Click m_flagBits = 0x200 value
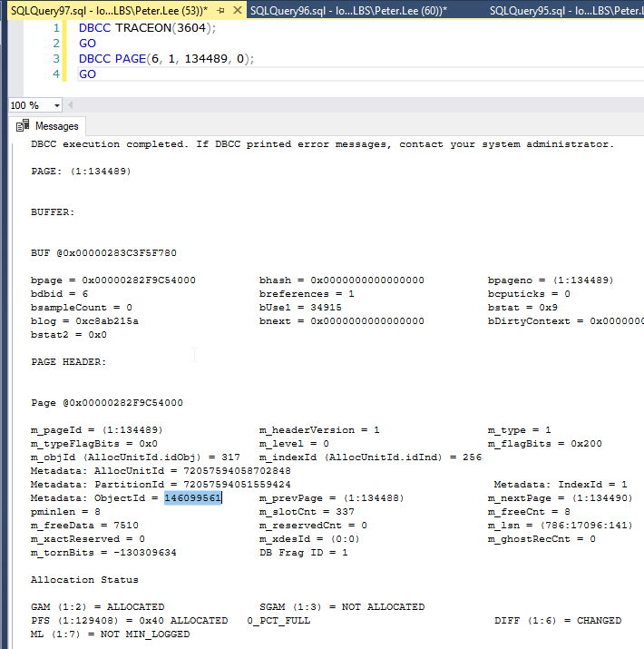This screenshot has height=649, width=644. (545, 443)
